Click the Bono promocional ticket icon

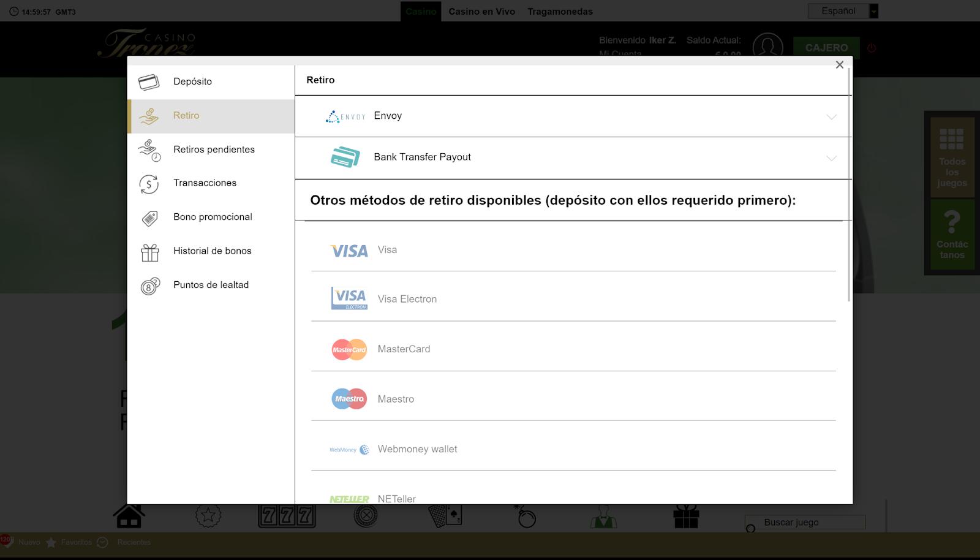tap(149, 218)
